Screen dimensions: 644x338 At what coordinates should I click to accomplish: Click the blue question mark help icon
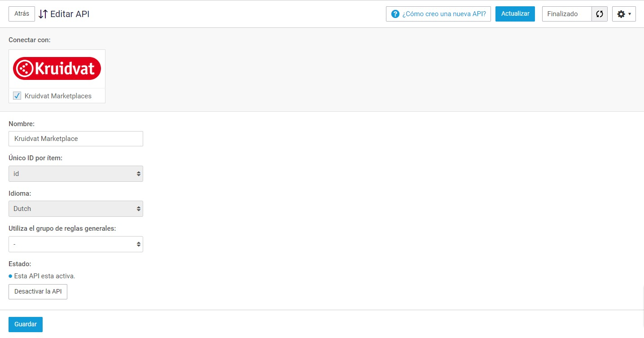point(395,14)
